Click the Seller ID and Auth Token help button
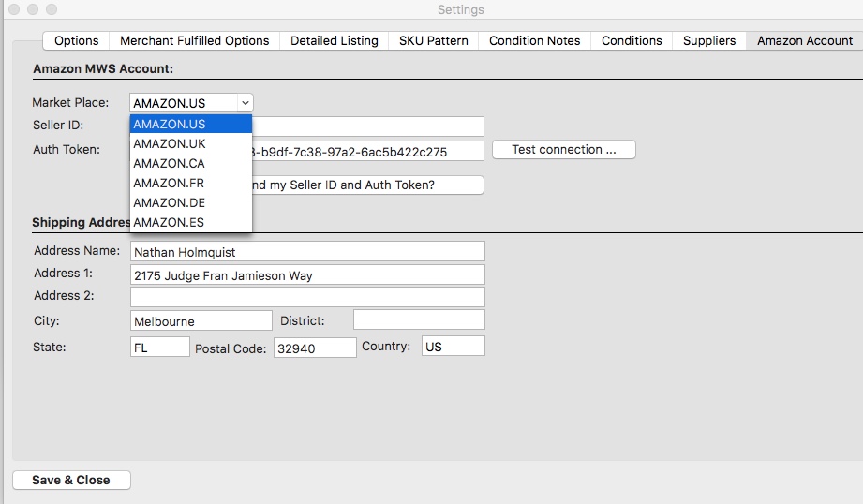863x504 pixels. tap(367, 185)
